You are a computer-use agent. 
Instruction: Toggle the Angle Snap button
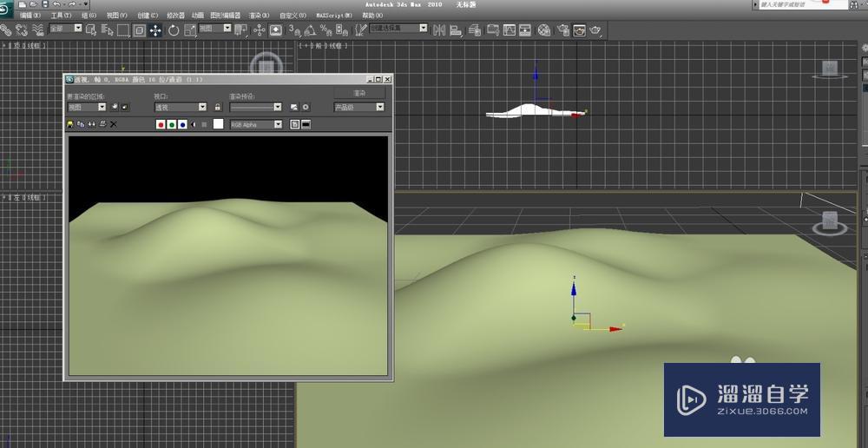point(310,30)
